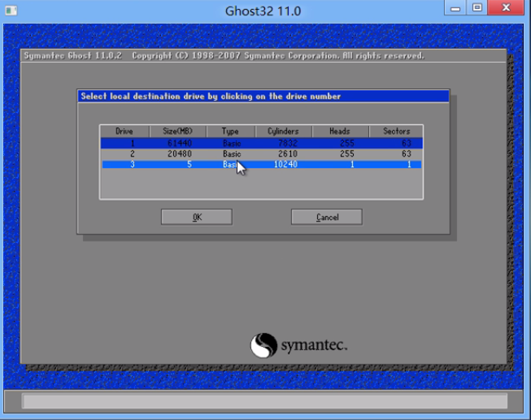Close the Ghost32 11.0 window
The width and height of the screenshot is (531, 420).
pyautogui.click(x=506, y=7)
